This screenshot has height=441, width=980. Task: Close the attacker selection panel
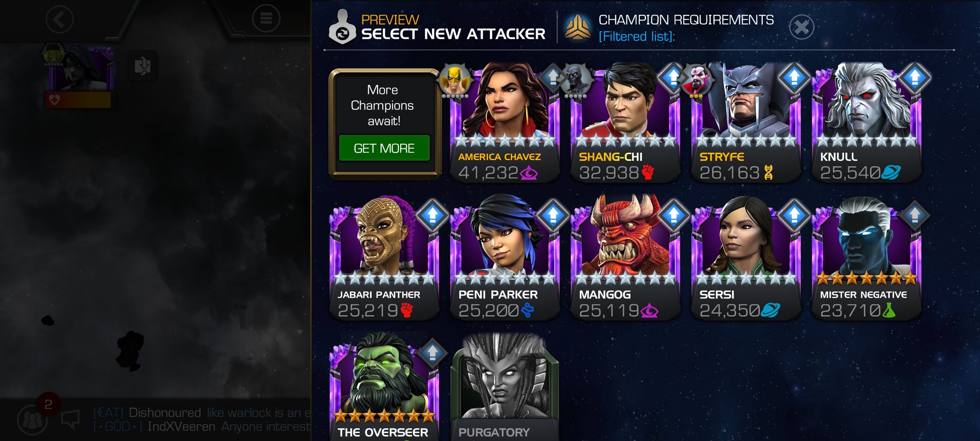(802, 27)
